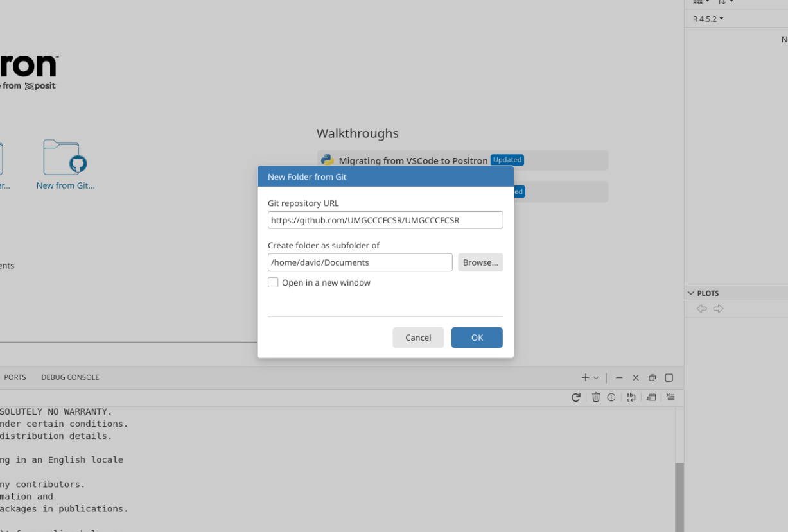Switch to the DEBUG CONSOLE tab
This screenshot has height=532, width=788.
tap(70, 377)
